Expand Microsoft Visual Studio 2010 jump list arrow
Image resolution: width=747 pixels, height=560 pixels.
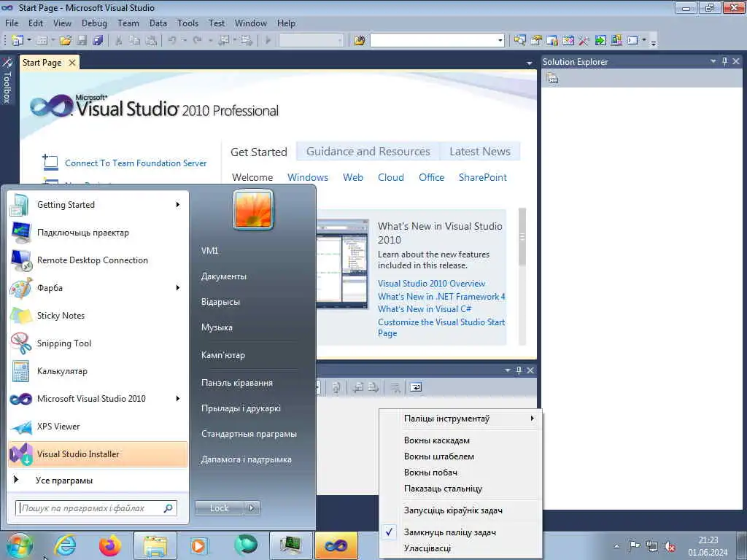[x=178, y=399]
